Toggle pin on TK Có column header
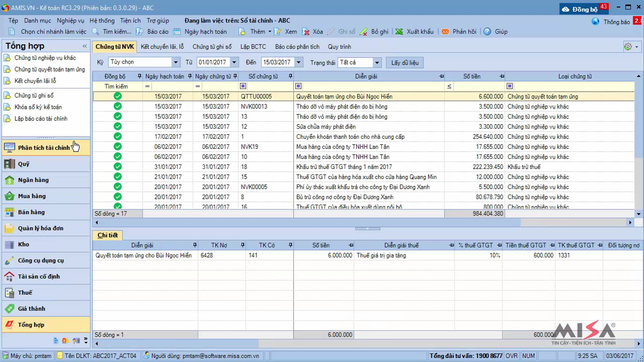644x362 pixels. (x=290, y=245)
